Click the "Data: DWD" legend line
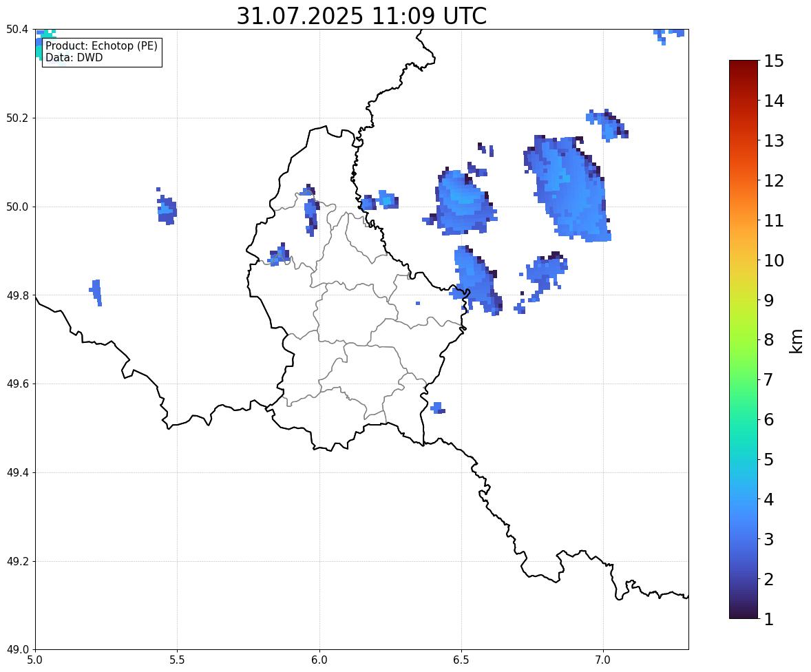This screenshot has width=811, height=672. click(x=74, y=57)
